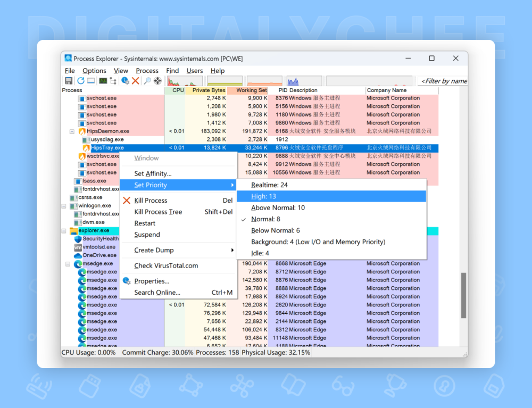Click the vertical scrollbar thumb

point(463,295)
